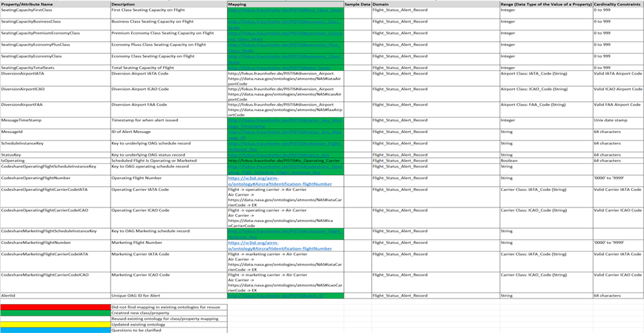Select legend text 'Updated existing ontology'
The height and width of the screenshot is (335, 644).
point(169,325)
